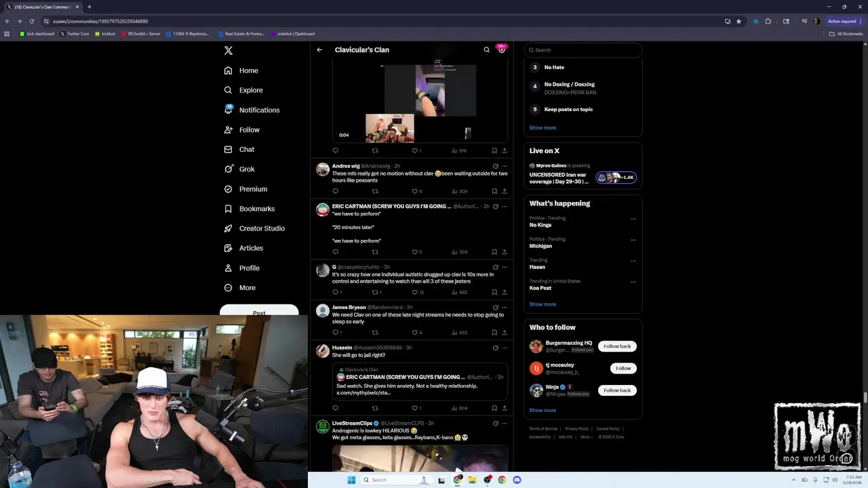Image resolution: width=868 pixels, height=488 pixels.
Task: Open options for No Kings trend
Action: [x=633, y=219]
